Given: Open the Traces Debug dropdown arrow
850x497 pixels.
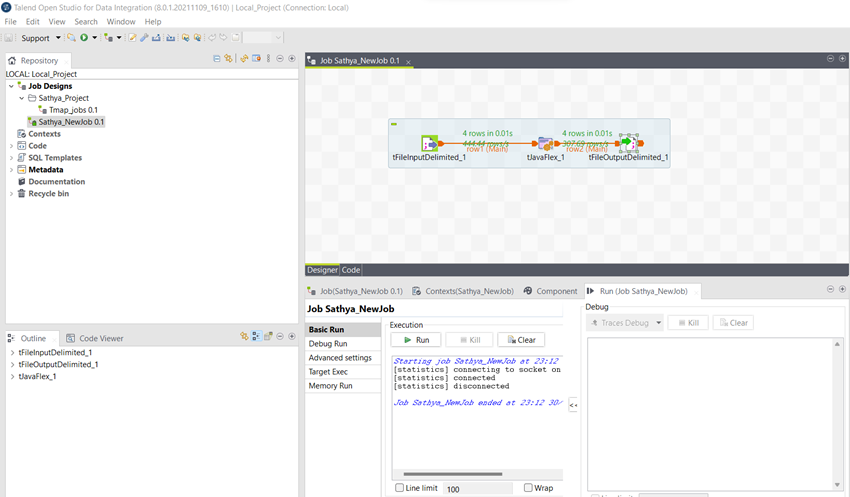Looking at the screenshot, I should point(658,322).
